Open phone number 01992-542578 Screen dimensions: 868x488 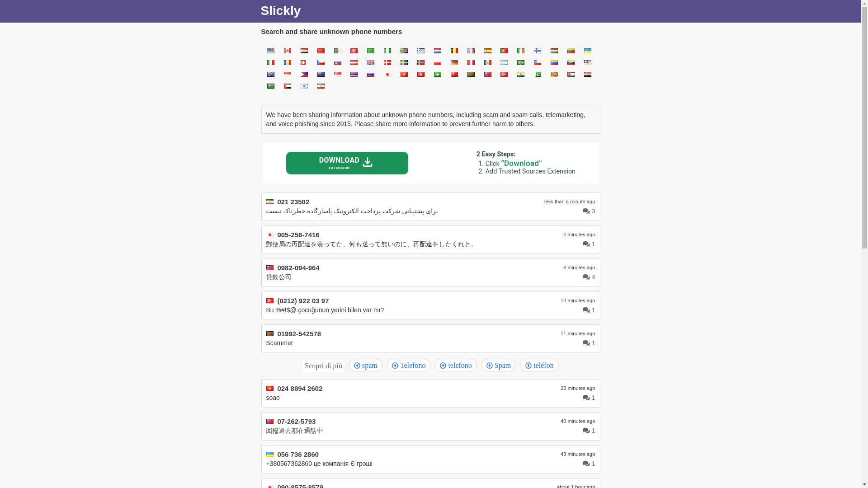coord(299,334)
